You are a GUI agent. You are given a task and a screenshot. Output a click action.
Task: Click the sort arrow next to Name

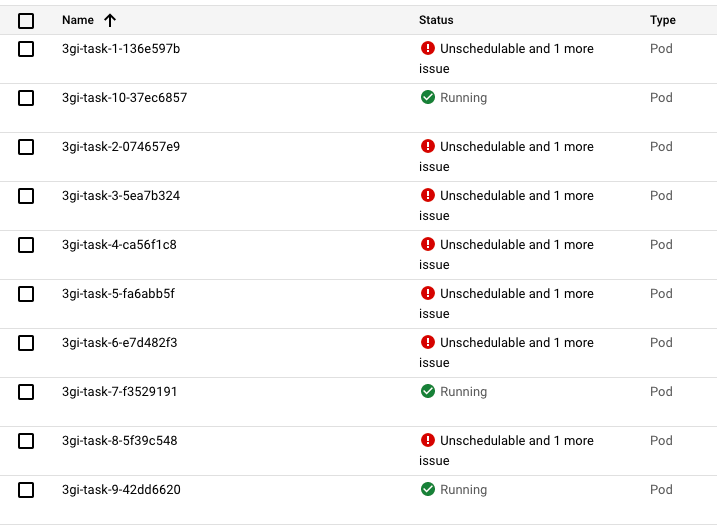click(110, 20)
